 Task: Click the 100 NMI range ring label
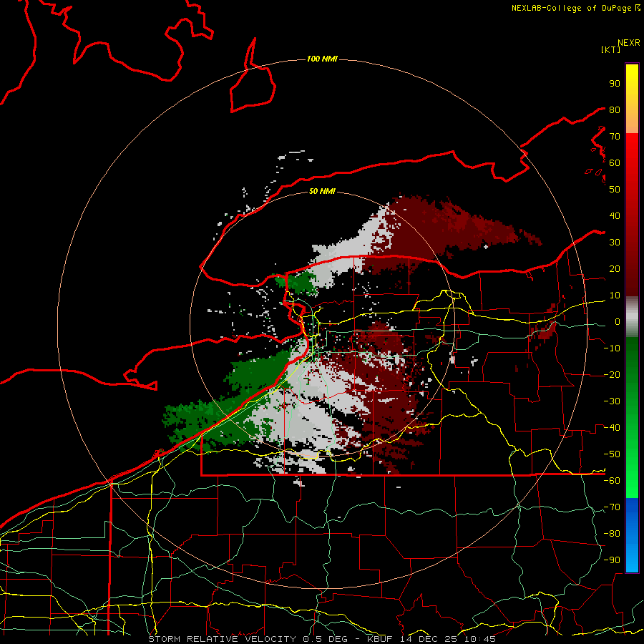(x=322, y=59)
